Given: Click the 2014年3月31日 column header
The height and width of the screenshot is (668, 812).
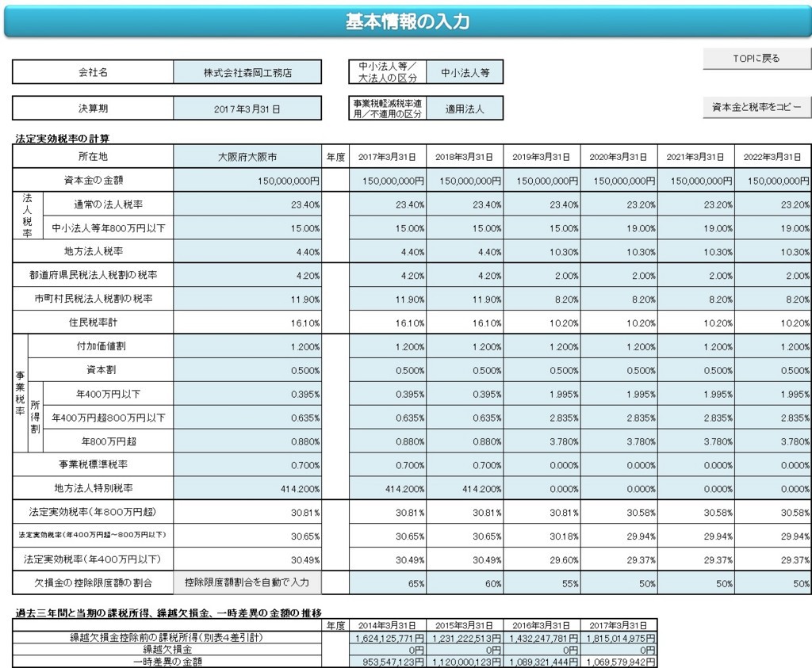Looking at the screenshot, I should pos(387,625).
